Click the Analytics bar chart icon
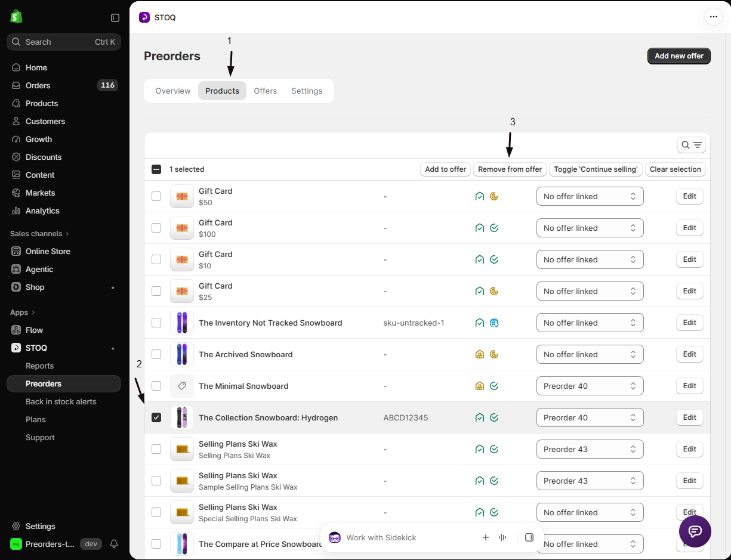Viewport: 731px width, 560px height. click(x=16, y=211)
